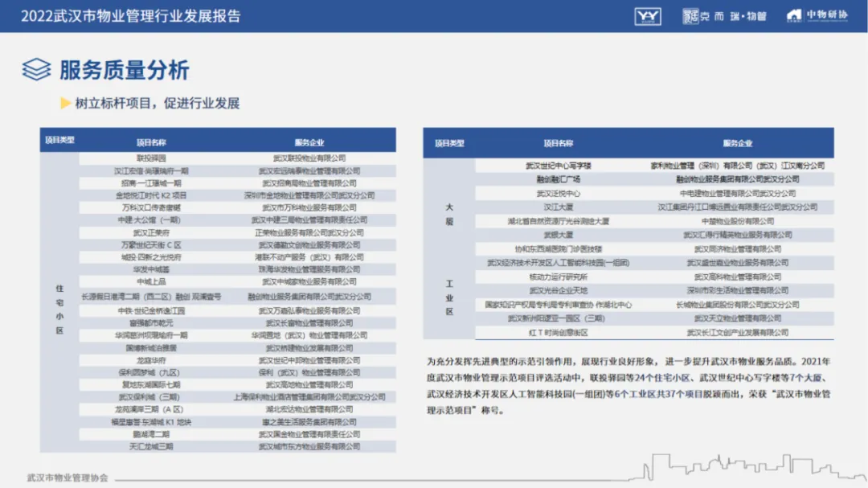This screenshot has height=488, width=868.
Task: Select the cell 中电建物业管理有限公司武汉分公司
Action: (737, 193)
